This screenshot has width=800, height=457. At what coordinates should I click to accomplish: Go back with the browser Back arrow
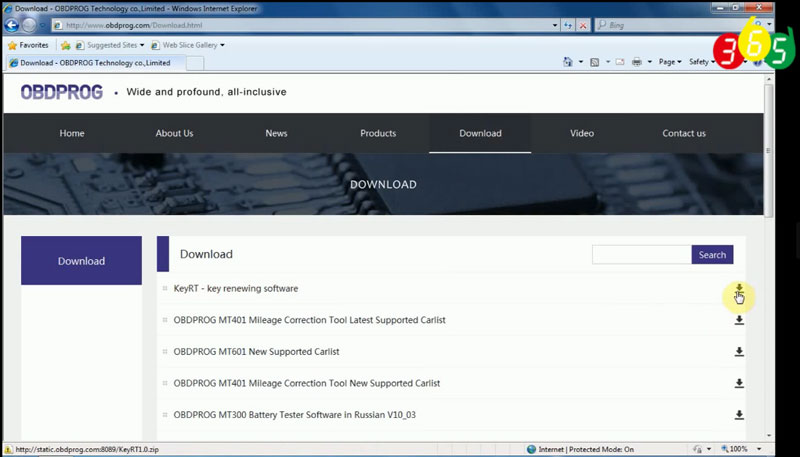(x=12, y=25)
